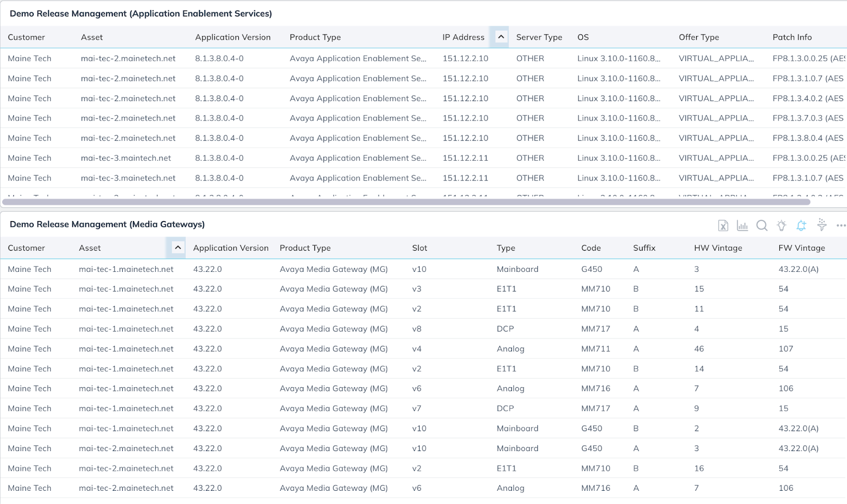Open the bar chart view icon
Image resolution: width=847 pixels, height=504 pixels.
coord(742,225)
